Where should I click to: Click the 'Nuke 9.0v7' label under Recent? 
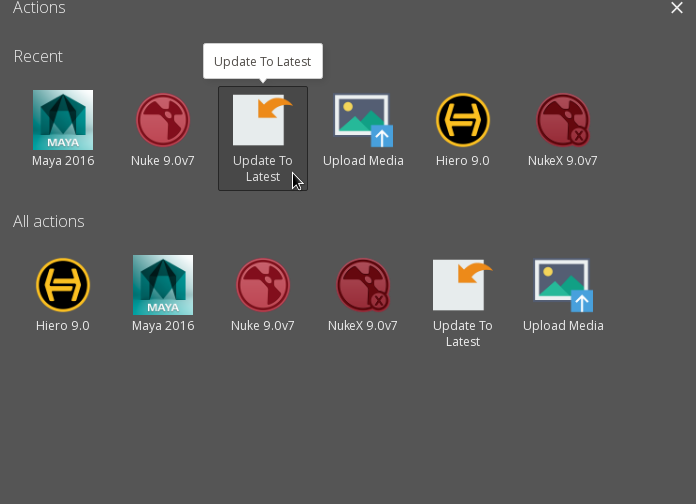(163, 161)
